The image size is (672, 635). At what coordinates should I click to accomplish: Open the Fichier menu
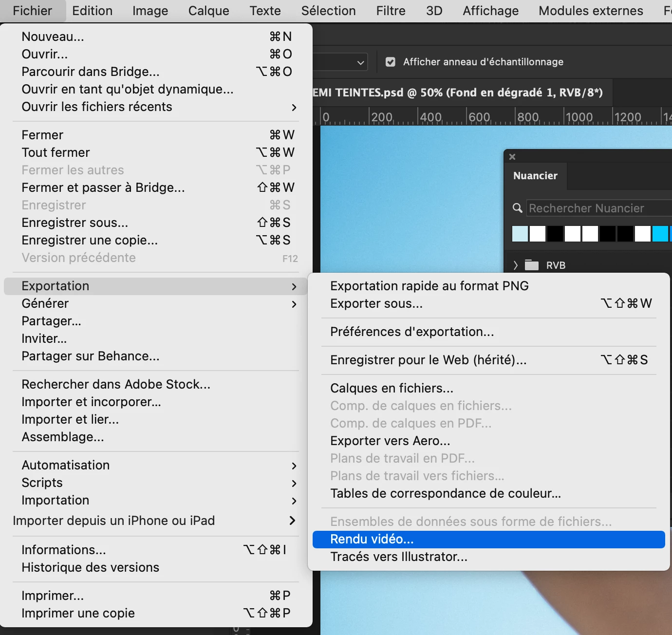pyautogui.click(x=33, y=11)
